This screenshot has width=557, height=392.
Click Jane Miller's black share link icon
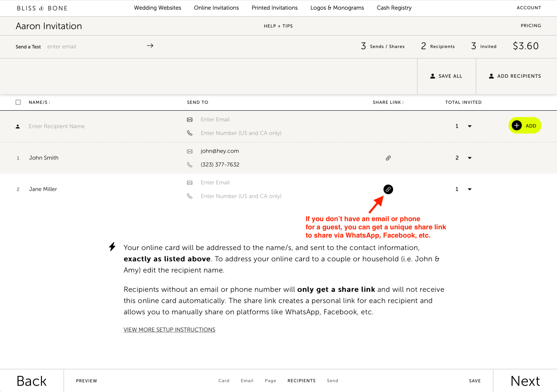(388, 189)
